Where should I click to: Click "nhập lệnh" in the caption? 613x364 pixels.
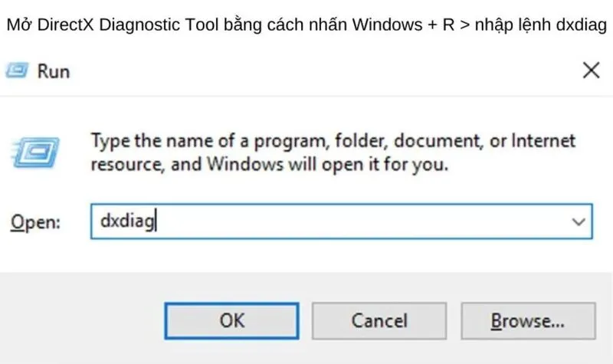[511, 25]
